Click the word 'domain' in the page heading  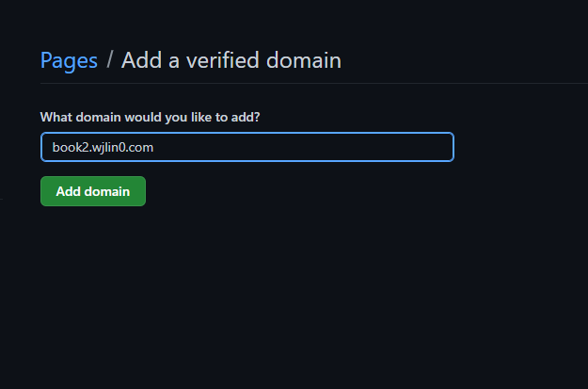[303, 61]
